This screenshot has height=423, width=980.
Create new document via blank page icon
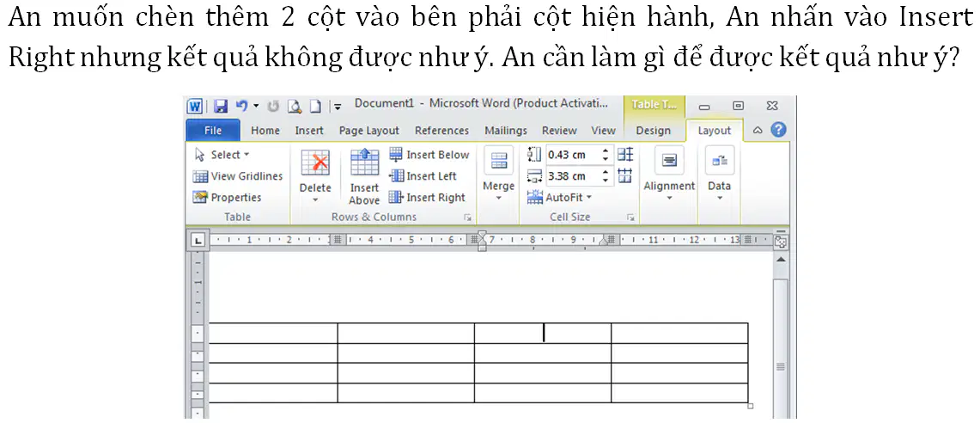coord(315,107)
